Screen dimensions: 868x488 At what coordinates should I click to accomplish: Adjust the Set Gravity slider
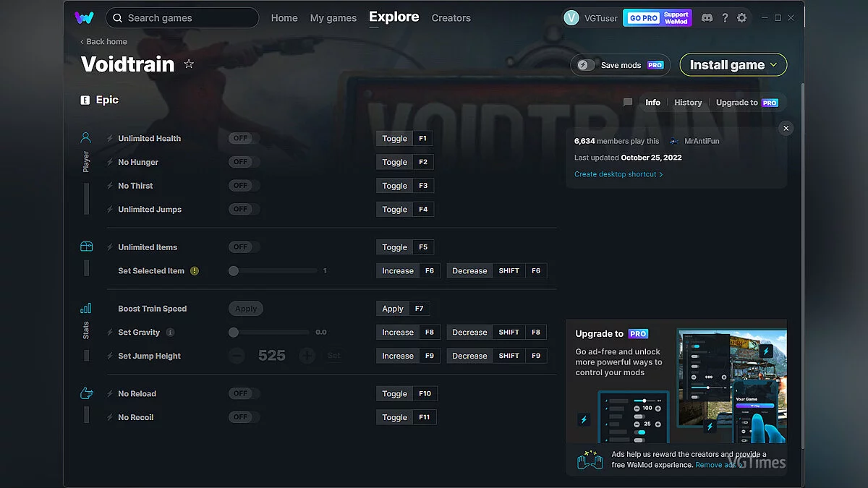tap(270, 333)
